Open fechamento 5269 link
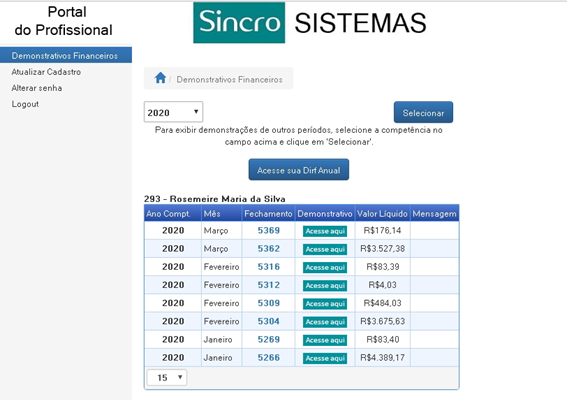This screenshot has width=567, height=400. [x=269, y=339]
